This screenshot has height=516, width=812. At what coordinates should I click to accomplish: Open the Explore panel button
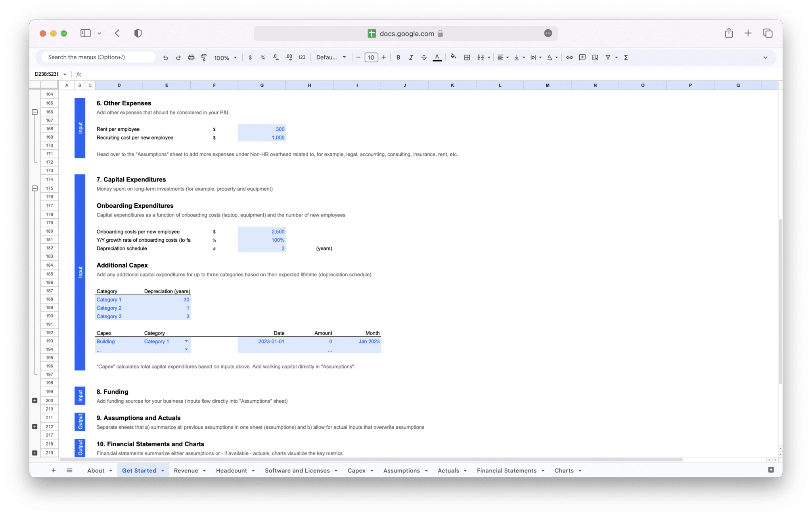[x=771, y=470]
